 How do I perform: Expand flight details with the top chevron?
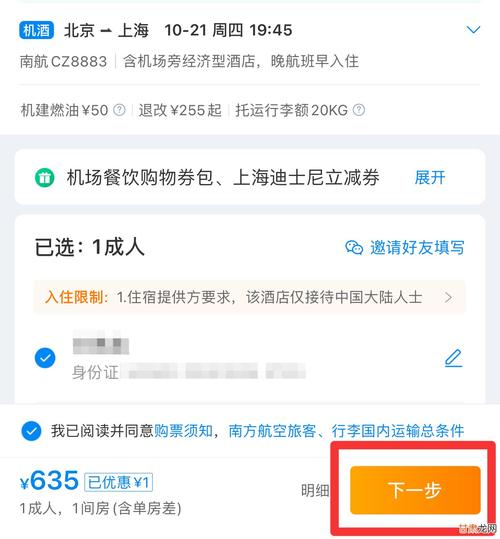click(473, 30)
